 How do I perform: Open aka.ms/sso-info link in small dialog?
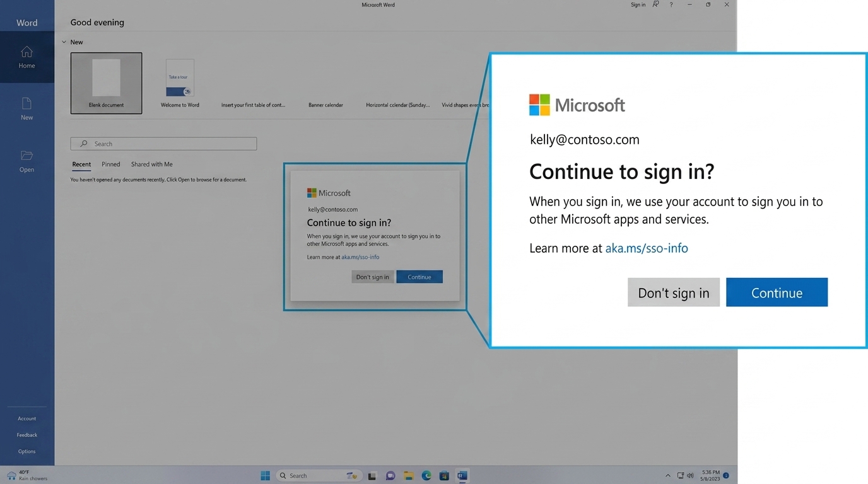(360, 257)
